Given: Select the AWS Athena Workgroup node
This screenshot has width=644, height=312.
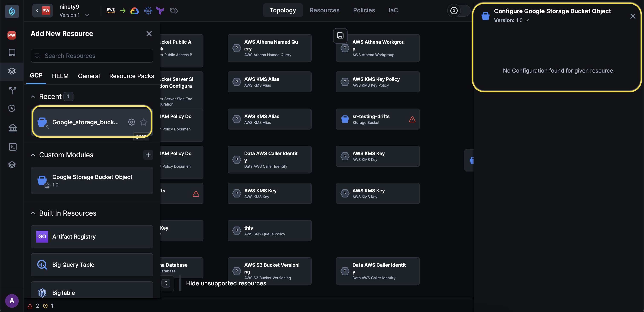Looking at the screenshot, I should (378, 48).
